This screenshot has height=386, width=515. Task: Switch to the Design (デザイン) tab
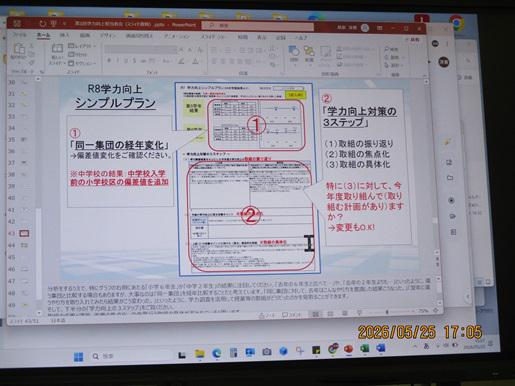point(108,35)
